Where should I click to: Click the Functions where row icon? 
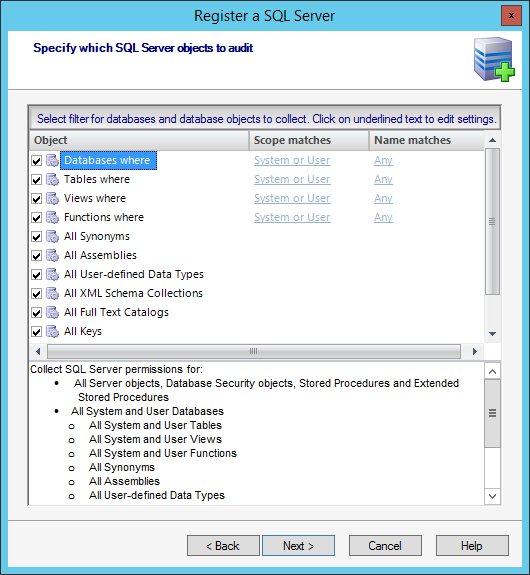52,218
